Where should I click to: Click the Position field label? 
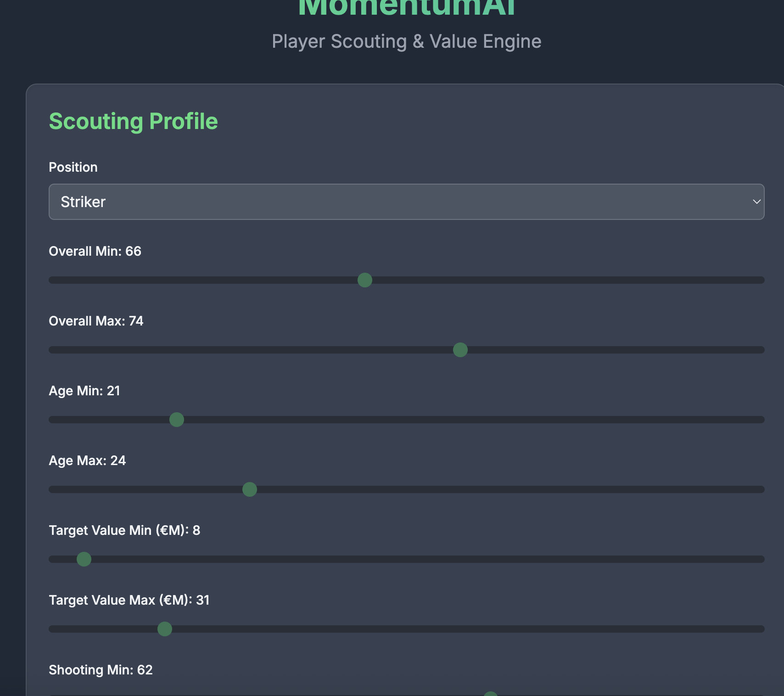[x=73, y=168]
